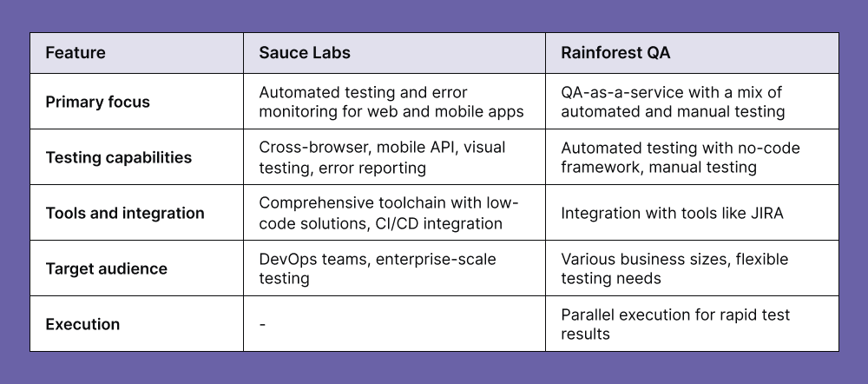Click the Tools and integration row label
This screenshot has height=384, width=868.
(x=124, y=213)
